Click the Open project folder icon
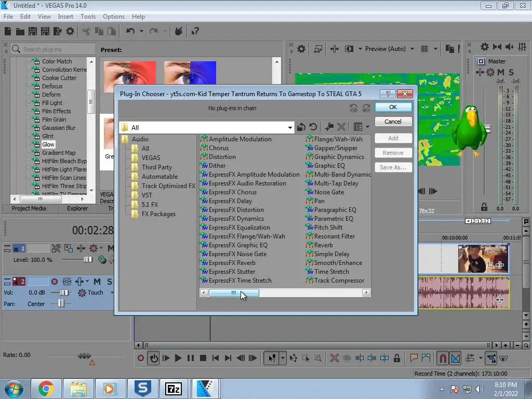This screenshot has width=532, height=399. coord(20,32)
